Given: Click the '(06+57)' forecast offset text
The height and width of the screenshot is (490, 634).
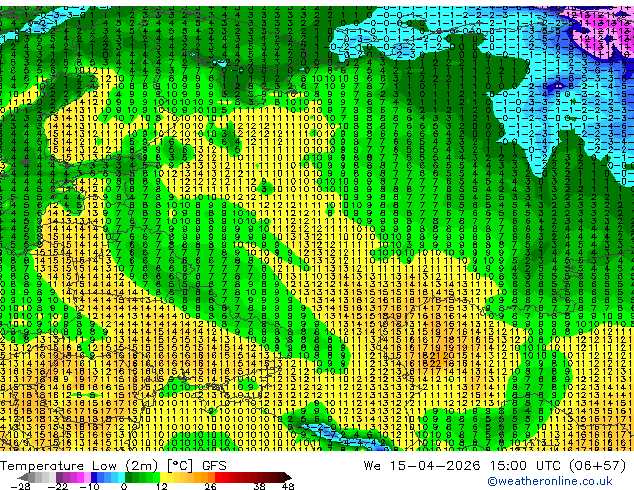Looking at the screenshot, I should [598, 466].
